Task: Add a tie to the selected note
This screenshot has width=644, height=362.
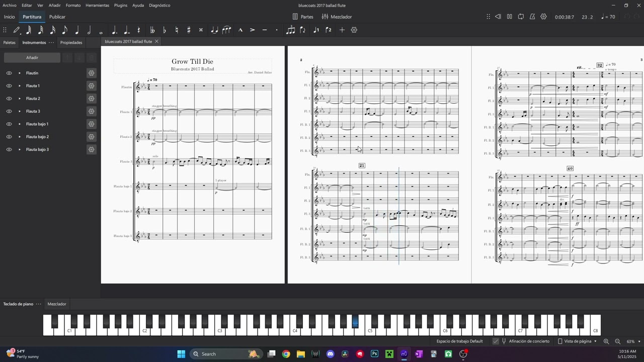Action: 214,30
